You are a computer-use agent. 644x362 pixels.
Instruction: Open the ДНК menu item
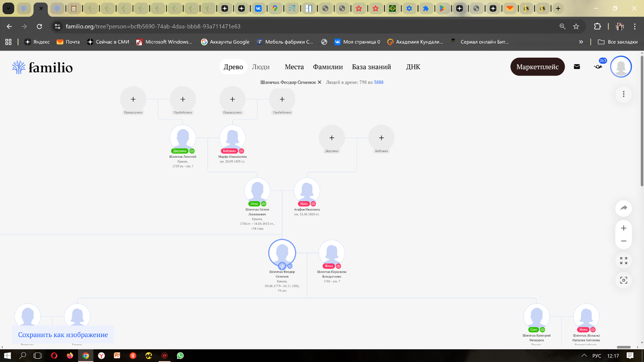[413, 67]
